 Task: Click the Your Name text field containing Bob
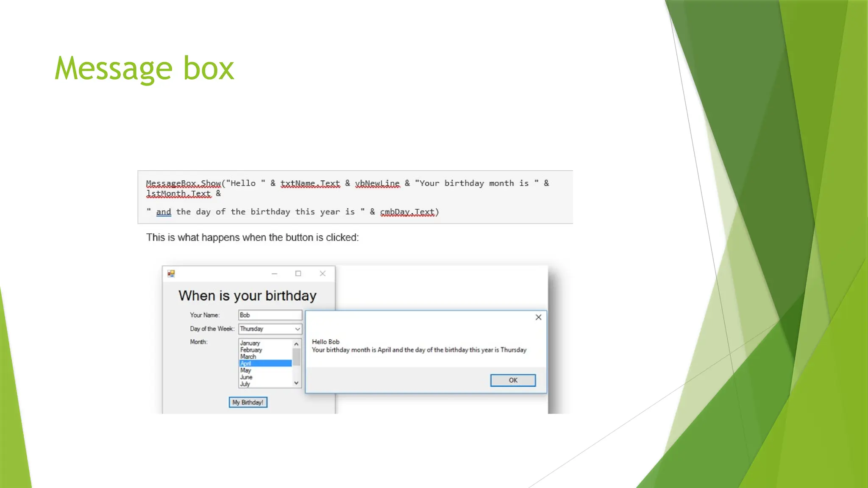(270, 315)
